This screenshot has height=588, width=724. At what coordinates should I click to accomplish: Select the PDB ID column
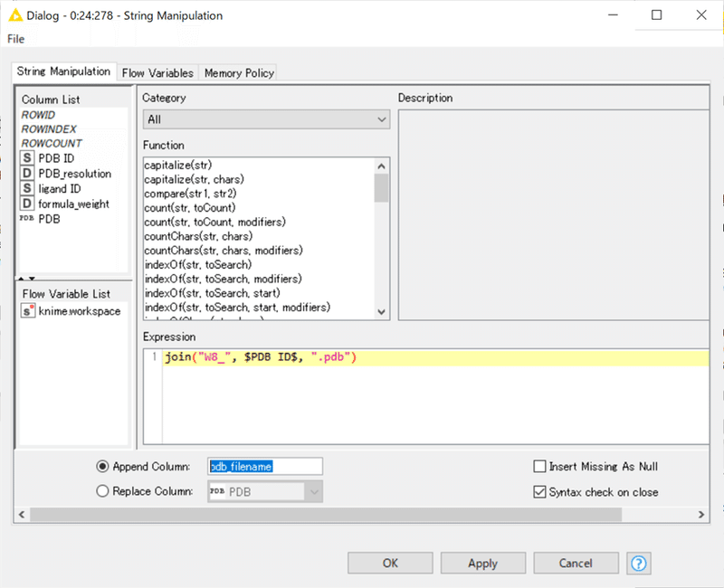click(x=56, y=158)
